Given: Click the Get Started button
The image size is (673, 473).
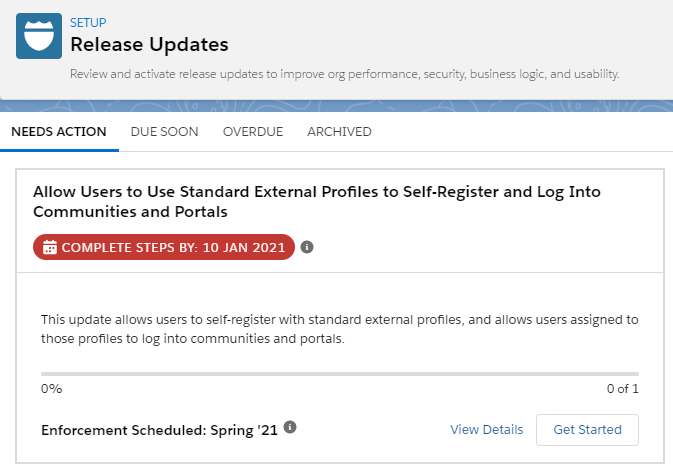Looking at the screenshot, I should pos(587,429).
